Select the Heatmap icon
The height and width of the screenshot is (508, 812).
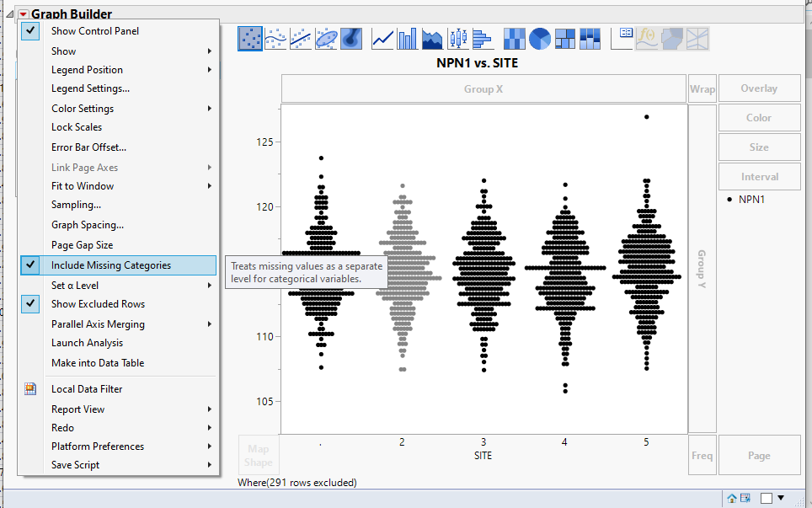point(514,39)
